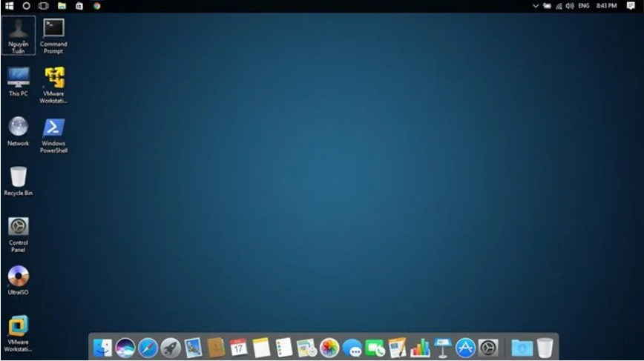644x361 pixels.
Task: Open the Photos colorful flower icon
Action: pyautogui.click(x=329, y=348)
